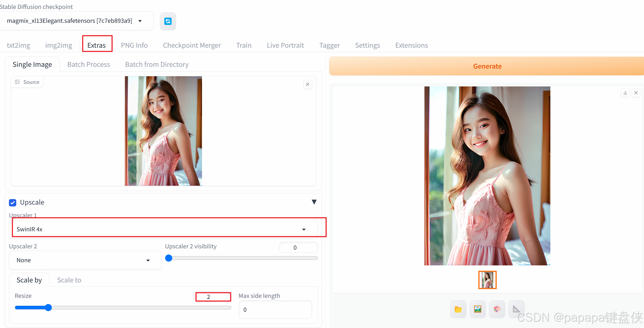Image resolution: width=644 pixels, height=328 pixels.
Task: Click the Max side length input field
Action: point(275,310)
